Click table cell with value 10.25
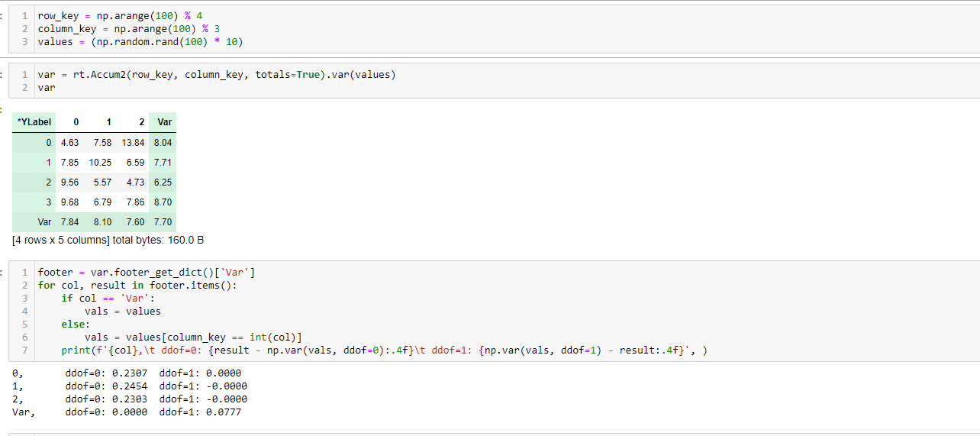 click(x=100, y=163)
